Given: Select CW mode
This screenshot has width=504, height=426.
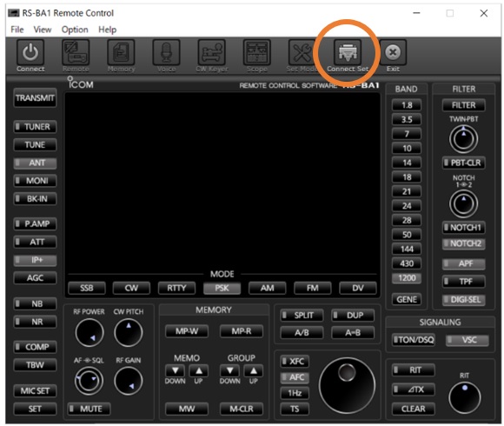Looking at the screenshot, I should coord(131,288).
